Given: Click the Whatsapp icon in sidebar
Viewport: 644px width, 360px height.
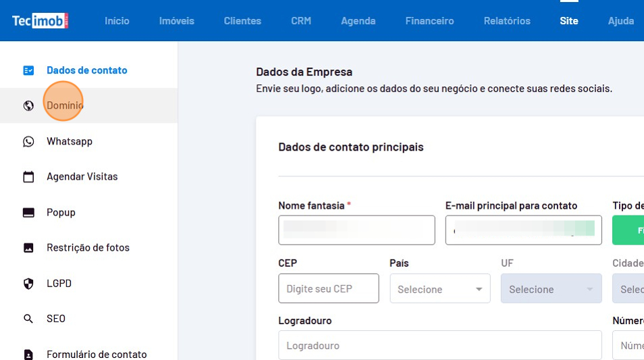Looking at the screenshot, I should (x=28, y=141).
